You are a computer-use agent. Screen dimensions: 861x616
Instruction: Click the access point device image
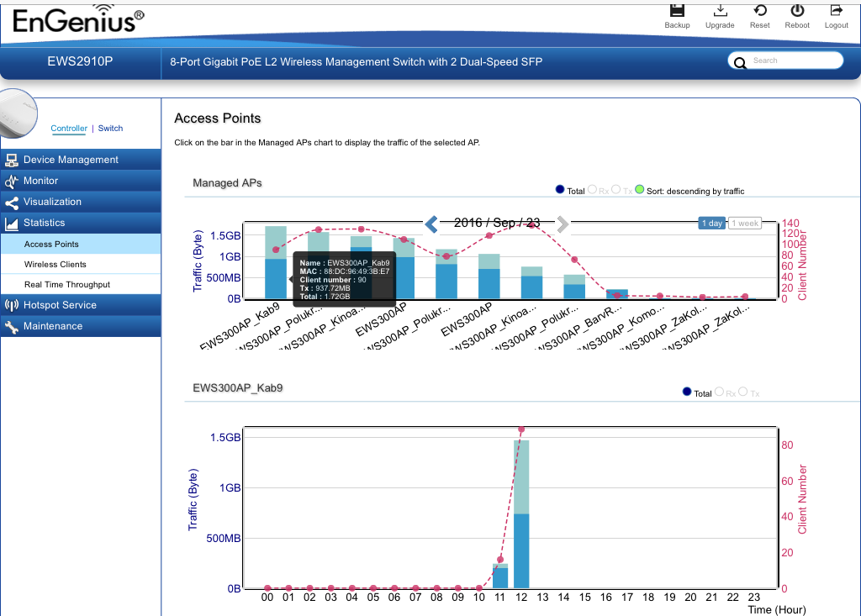click(x=18, y=113)
